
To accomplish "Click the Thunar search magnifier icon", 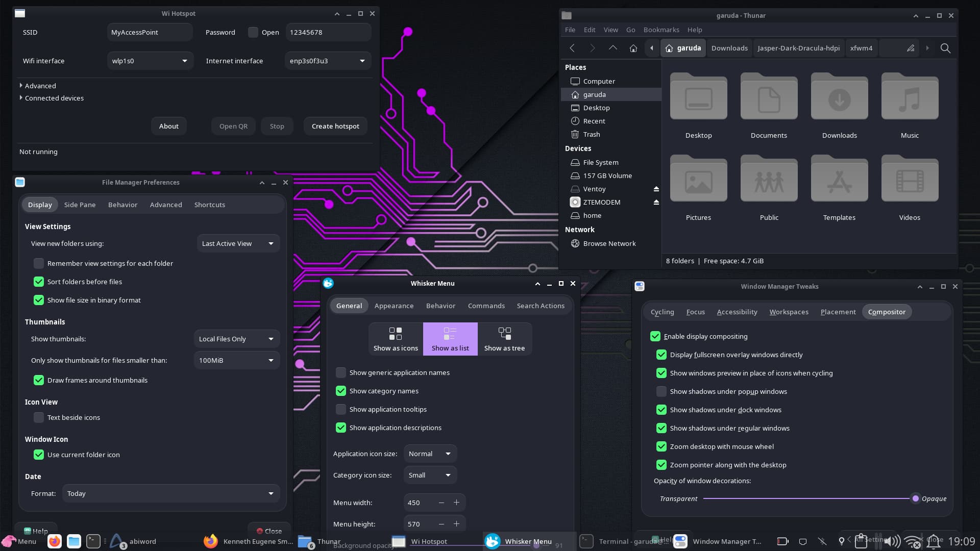I will click(945, 48).
